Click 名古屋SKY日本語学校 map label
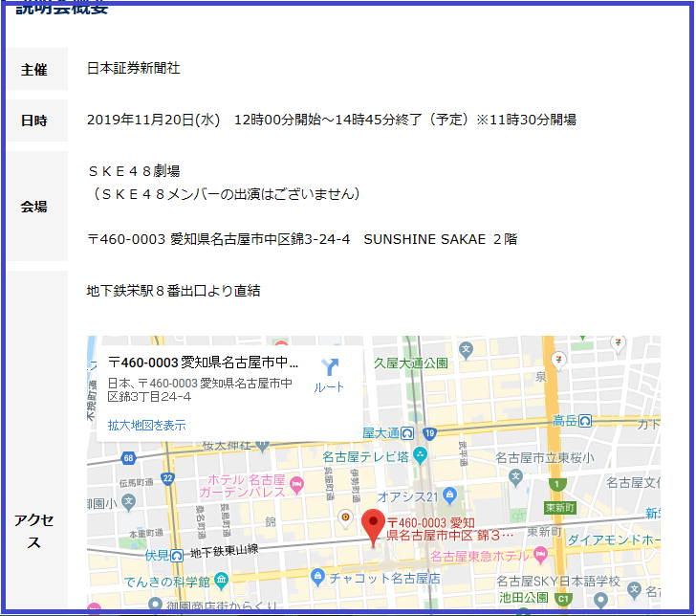The width and height of the screenshot is (696, 616). point(558,582)
